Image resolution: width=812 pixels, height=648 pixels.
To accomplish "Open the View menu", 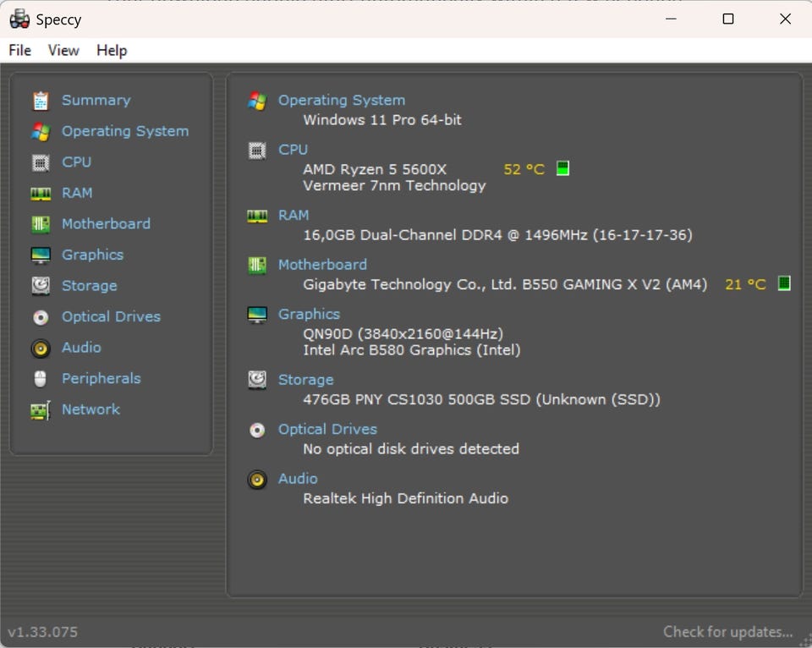I will click(x=63, y=51).
